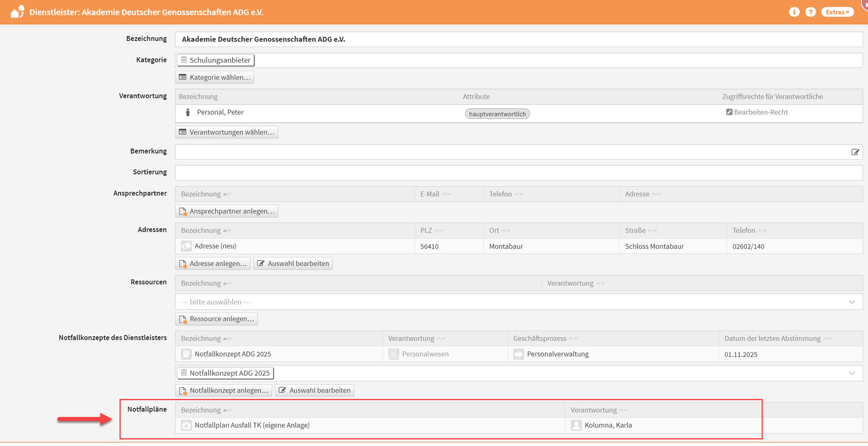Click the Kategorie wählen button
The height and width of the screenshot is (446, 868).
click(215, 77)
